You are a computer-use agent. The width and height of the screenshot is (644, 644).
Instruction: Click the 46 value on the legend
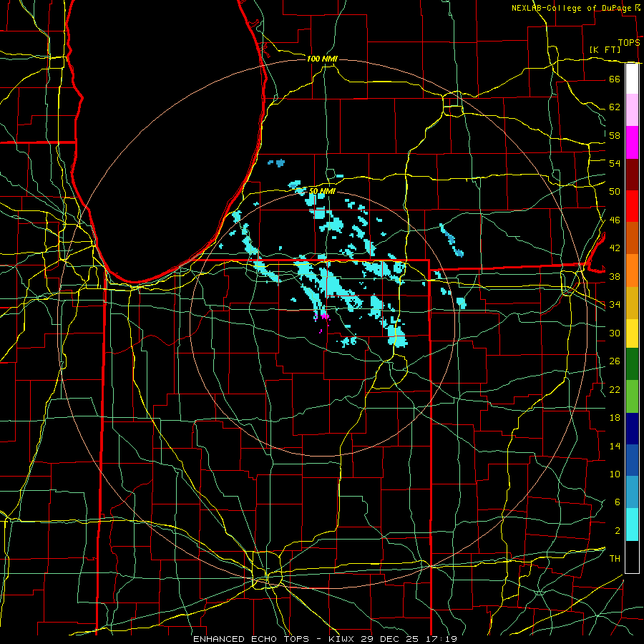tap(615, 220)
